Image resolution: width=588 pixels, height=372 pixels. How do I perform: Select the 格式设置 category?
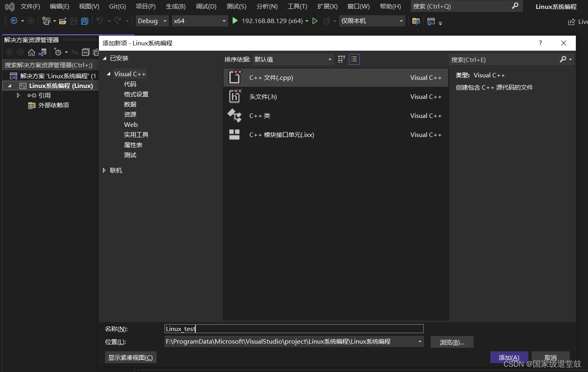136,94
